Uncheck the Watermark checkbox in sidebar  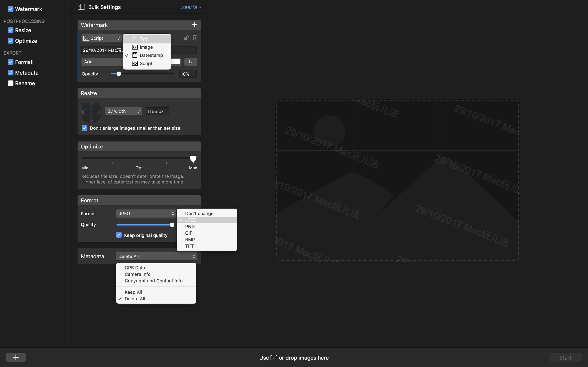(10, 9)
